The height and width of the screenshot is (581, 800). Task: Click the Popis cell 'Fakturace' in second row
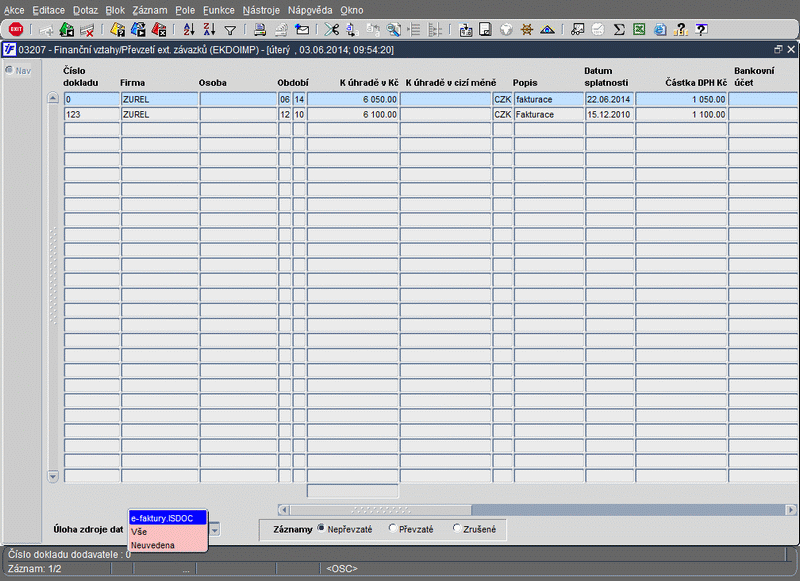click(548, 114)
